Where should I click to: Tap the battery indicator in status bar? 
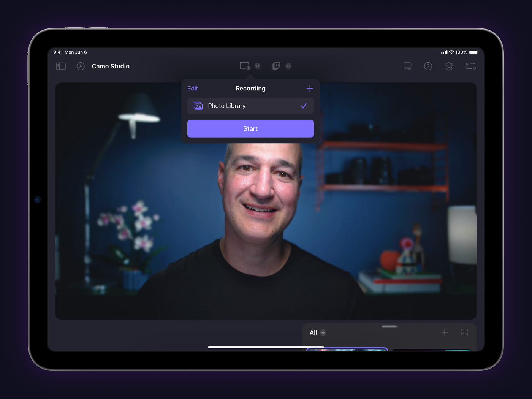coord(473,52)
